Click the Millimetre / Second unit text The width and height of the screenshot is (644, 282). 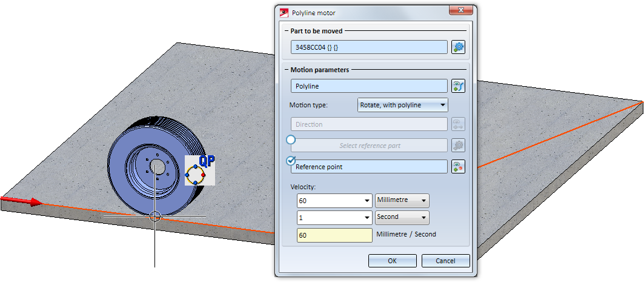[406, 234]
